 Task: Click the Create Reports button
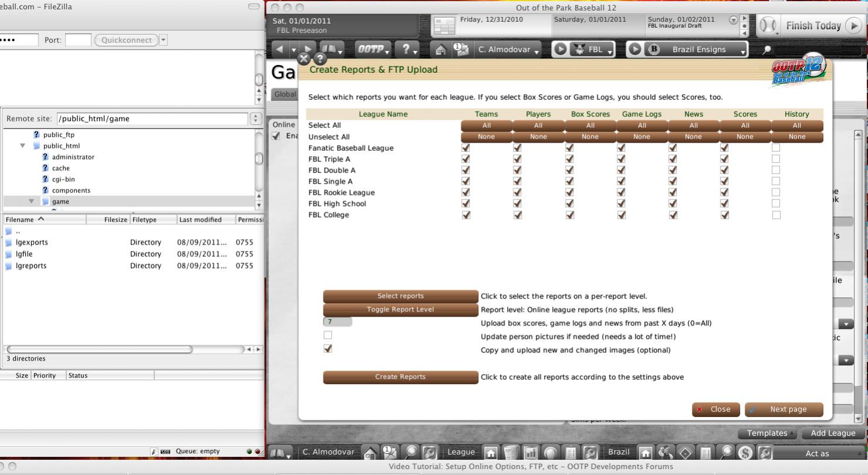[400, 377]
